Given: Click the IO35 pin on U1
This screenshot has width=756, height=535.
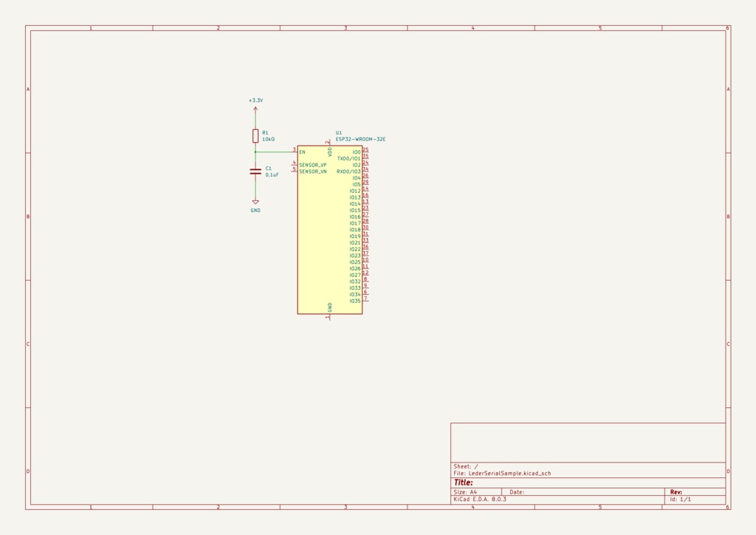Looking at the screenshot, I should pyautogui.click(x=356, y=301).
